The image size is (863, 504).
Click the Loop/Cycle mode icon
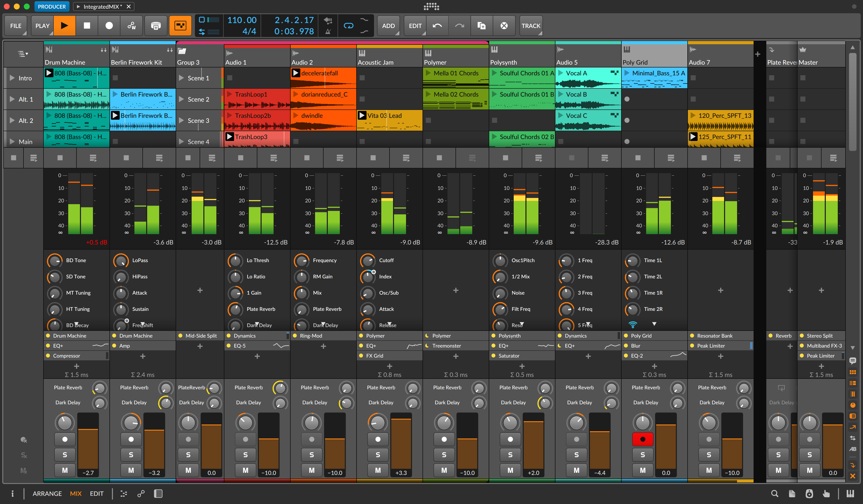349,26
